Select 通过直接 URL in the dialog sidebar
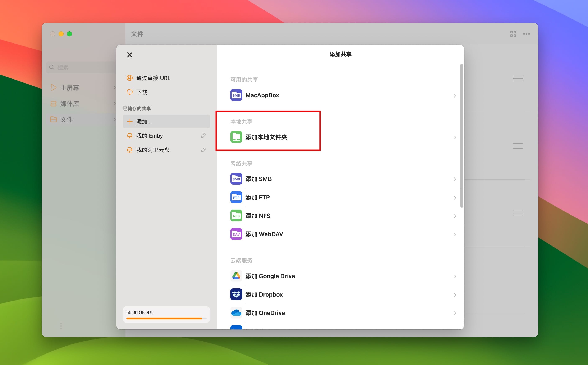 click(x=166, y=78)
